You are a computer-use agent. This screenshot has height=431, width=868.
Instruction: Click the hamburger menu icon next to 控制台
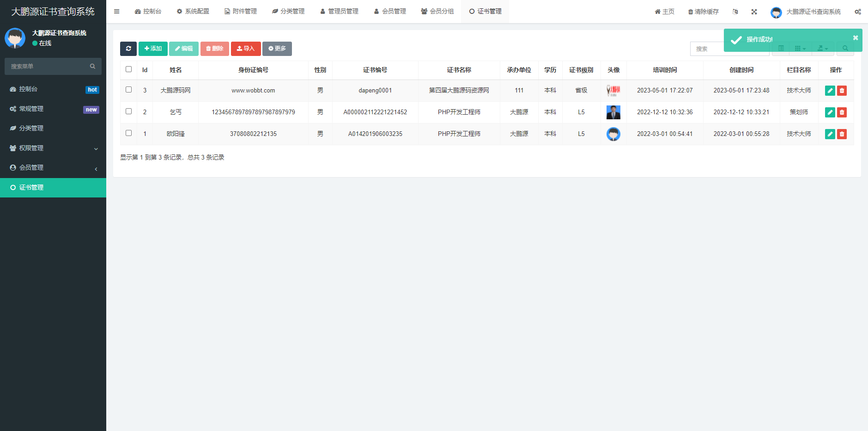coord(116,11)
